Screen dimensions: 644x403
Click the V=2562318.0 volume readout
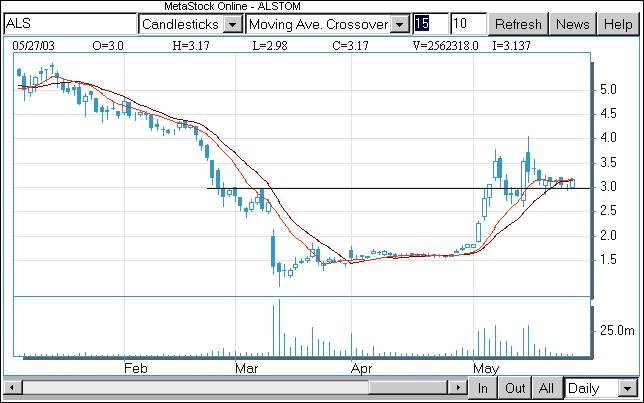(446, 46)
